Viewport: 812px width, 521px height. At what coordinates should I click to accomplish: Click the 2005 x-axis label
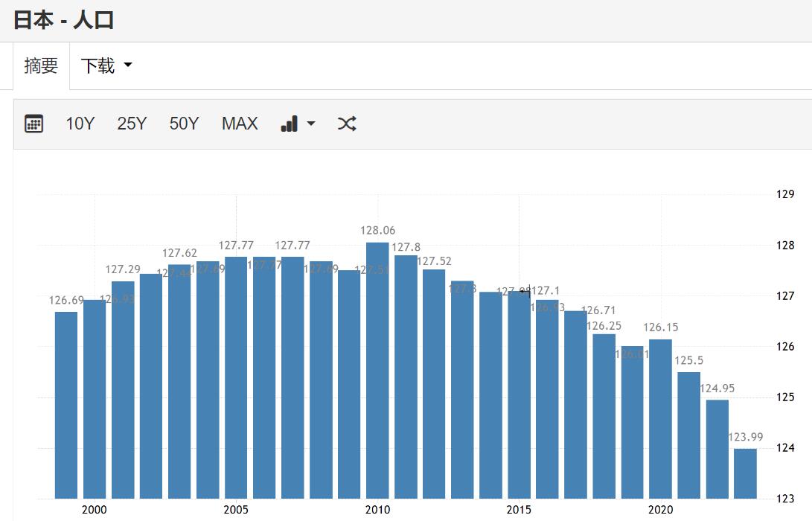coord(236,510)
